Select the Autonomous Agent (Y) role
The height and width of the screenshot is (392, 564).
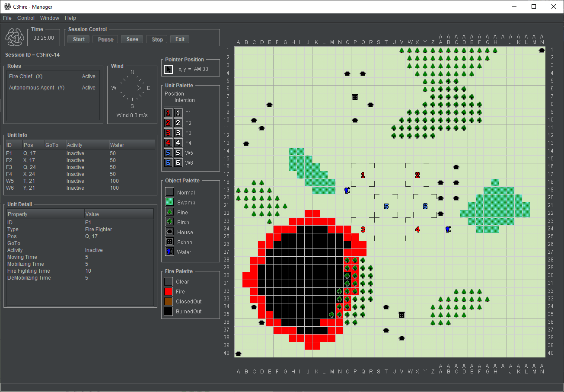[54, 88]
